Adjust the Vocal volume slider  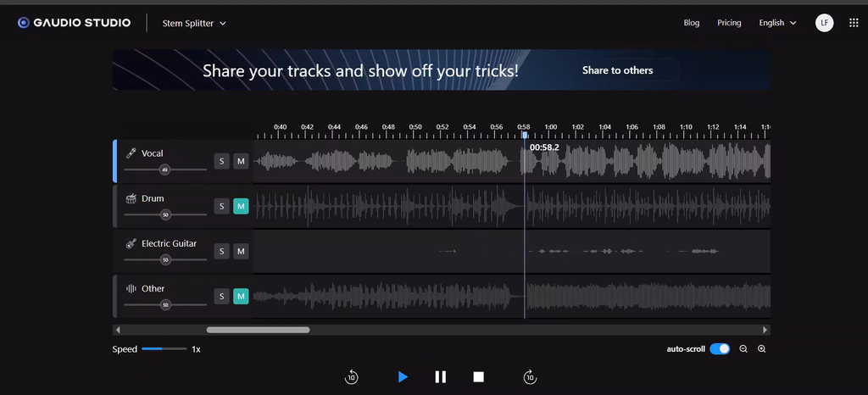tap(164, 170)
